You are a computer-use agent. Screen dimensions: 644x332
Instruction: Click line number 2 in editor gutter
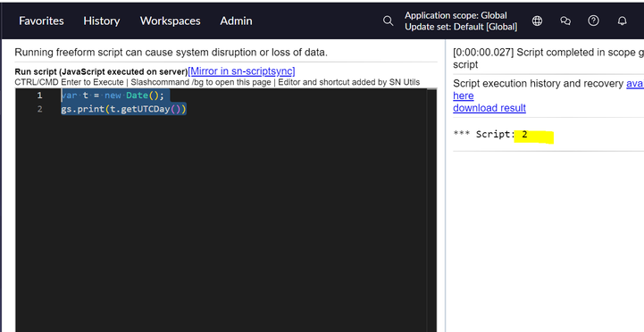click(39, 109)
